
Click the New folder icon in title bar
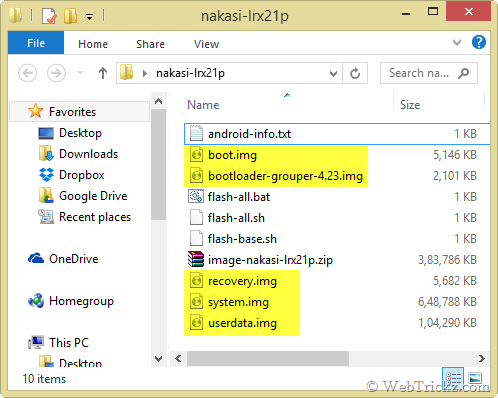70,16
